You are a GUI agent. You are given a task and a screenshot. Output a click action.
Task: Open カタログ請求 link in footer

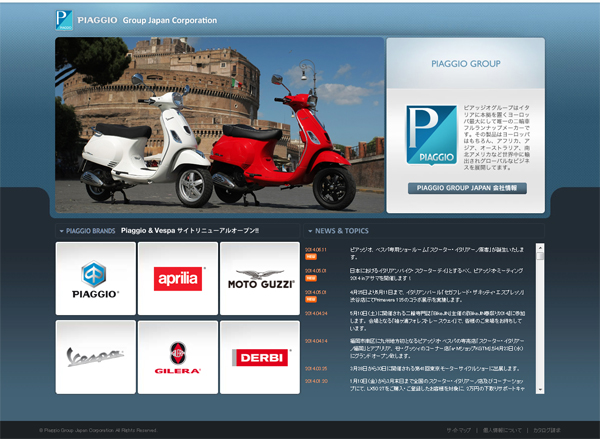click(546, 430)
